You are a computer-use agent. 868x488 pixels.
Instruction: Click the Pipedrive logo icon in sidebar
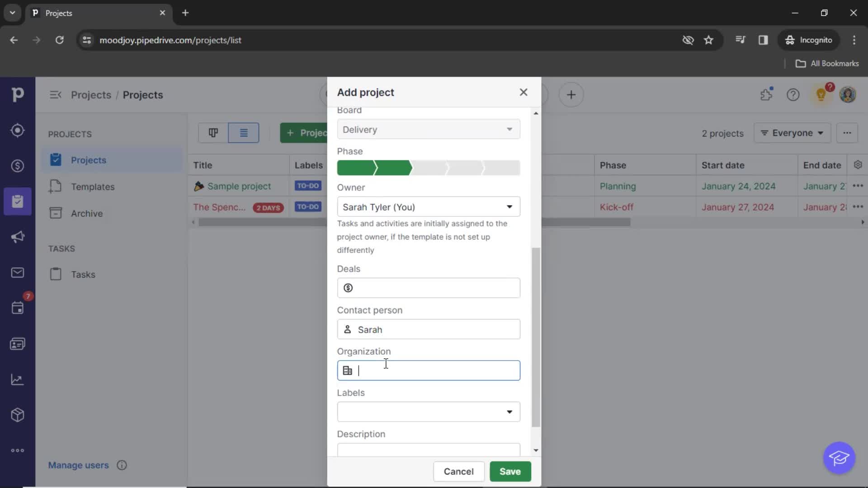click(17, 95)
